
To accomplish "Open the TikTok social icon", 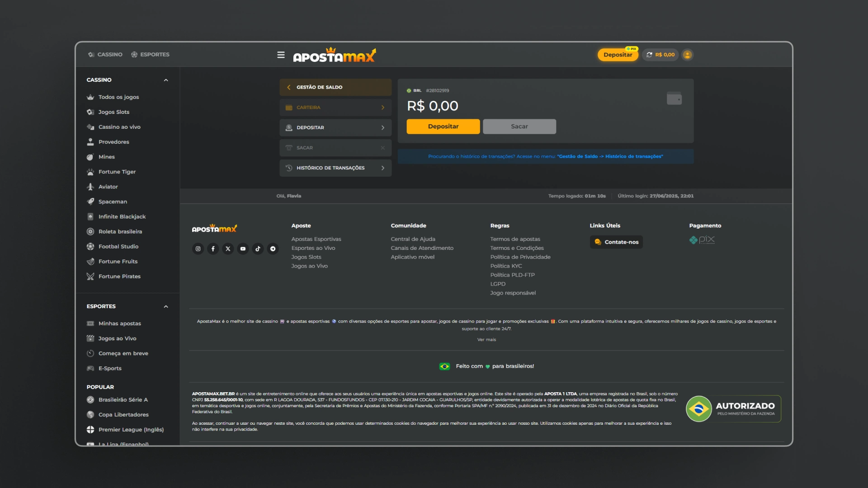I will coord(258,249).
